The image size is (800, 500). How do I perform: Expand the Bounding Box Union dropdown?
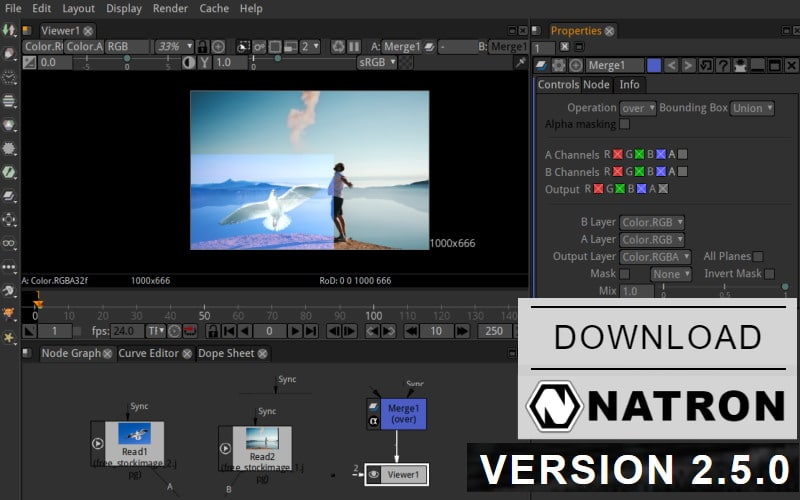752,108
